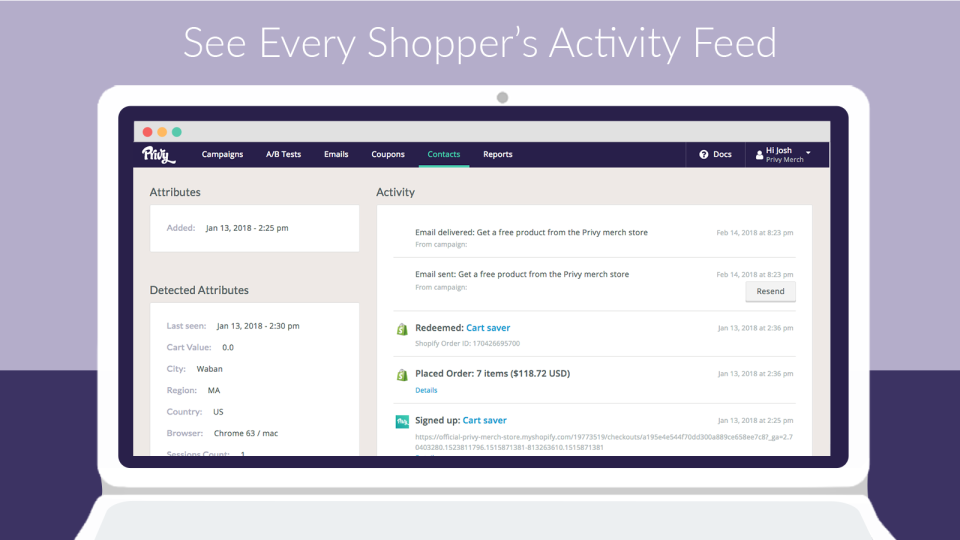Click the Privy icon next to Signed up
Image resolution: width=960 pixels, height=540 pixels.
[402, 421]
